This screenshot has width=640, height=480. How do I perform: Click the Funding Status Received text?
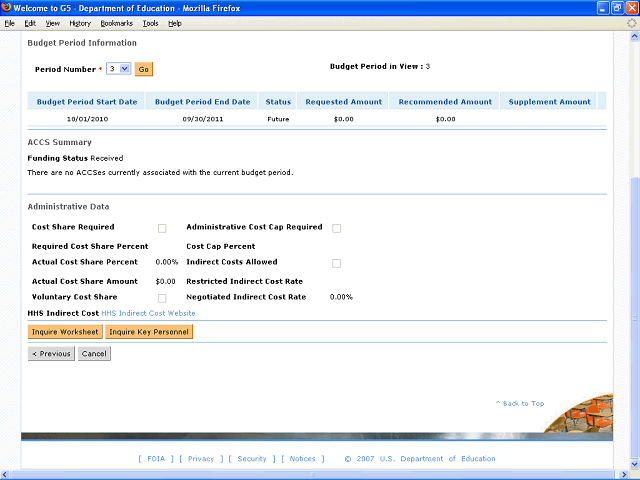click(x=75, y=158)
